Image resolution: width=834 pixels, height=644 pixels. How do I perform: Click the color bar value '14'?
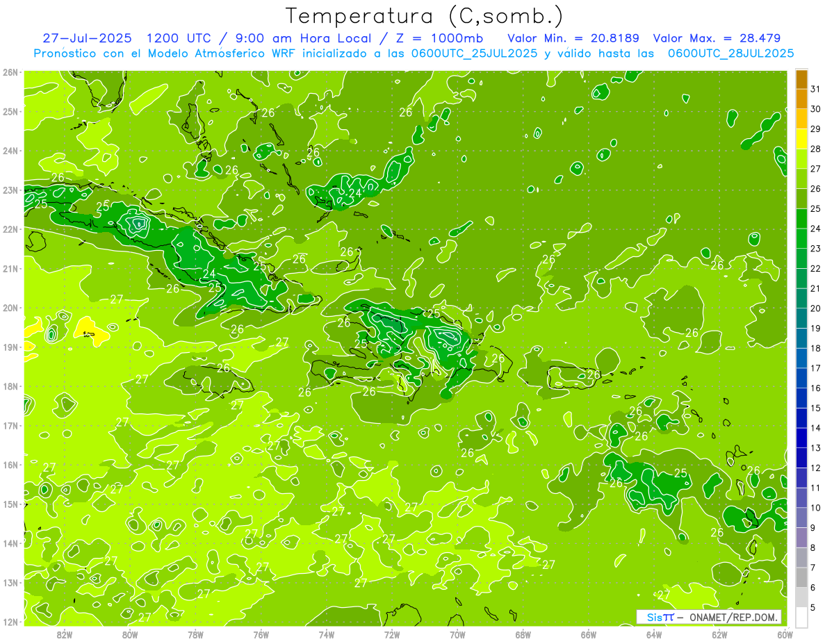[815, 428]
